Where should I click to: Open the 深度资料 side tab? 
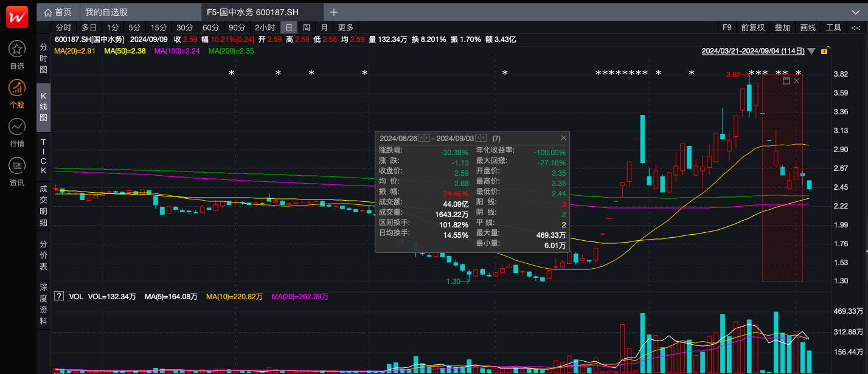43,303
